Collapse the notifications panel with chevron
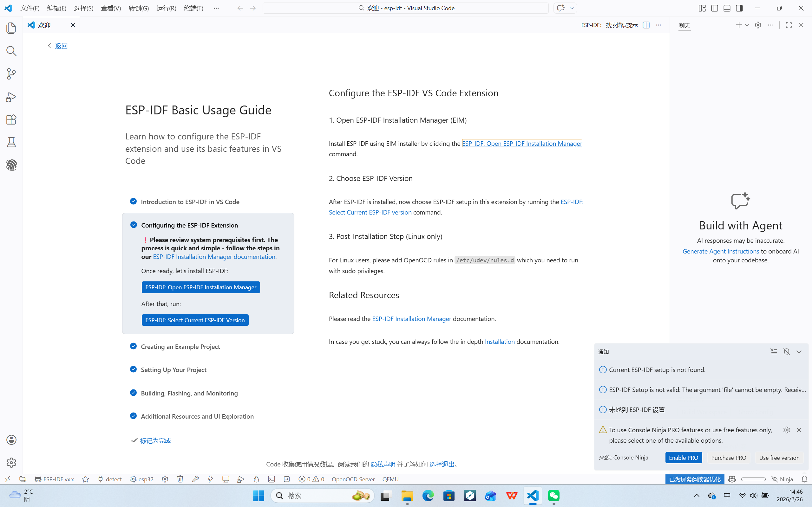The width and height of the screenshot is (812, 507). pyautogui.click(x=799, y=352)
